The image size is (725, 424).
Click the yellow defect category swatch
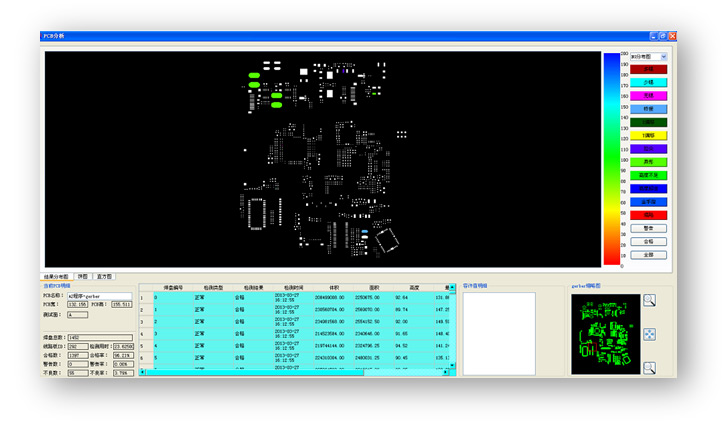pos(648,135)
